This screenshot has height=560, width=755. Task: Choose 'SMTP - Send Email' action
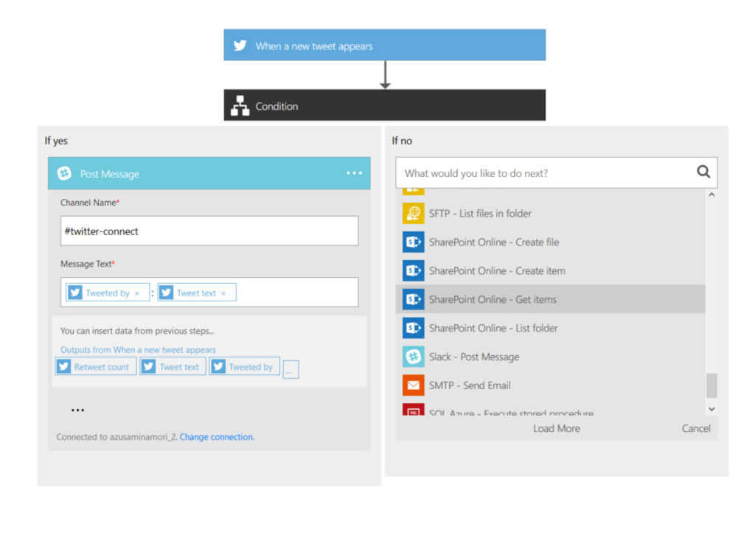pyautogui.click(x=550, y=385)
